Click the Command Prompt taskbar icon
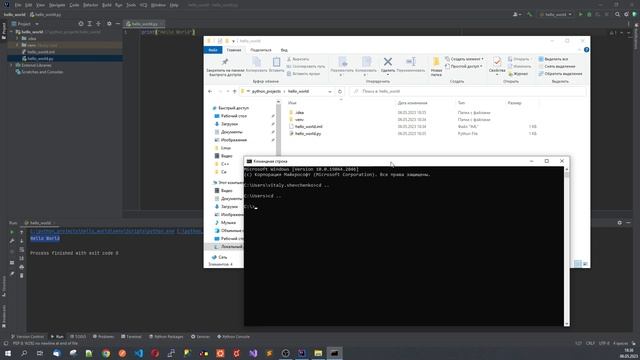The width and height of the screenshot is (640, 360). (334, 353)
